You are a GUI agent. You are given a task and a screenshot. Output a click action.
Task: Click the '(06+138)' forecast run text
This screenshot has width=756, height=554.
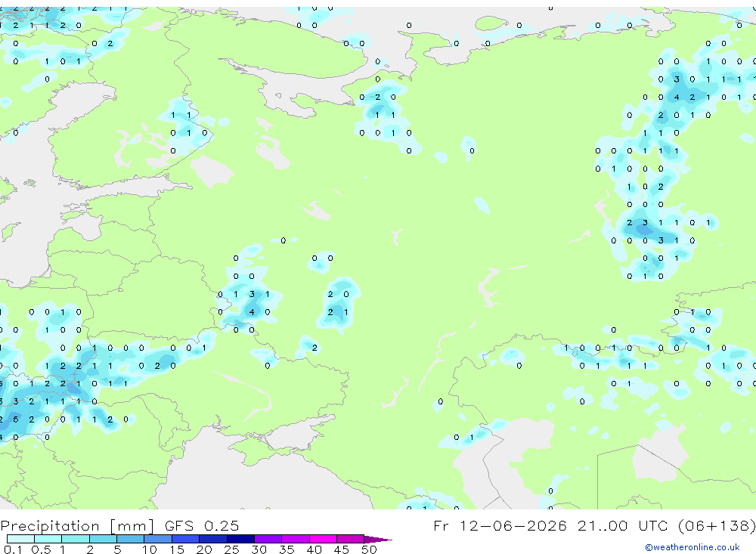pyautogui.click(x=717, y=525)
